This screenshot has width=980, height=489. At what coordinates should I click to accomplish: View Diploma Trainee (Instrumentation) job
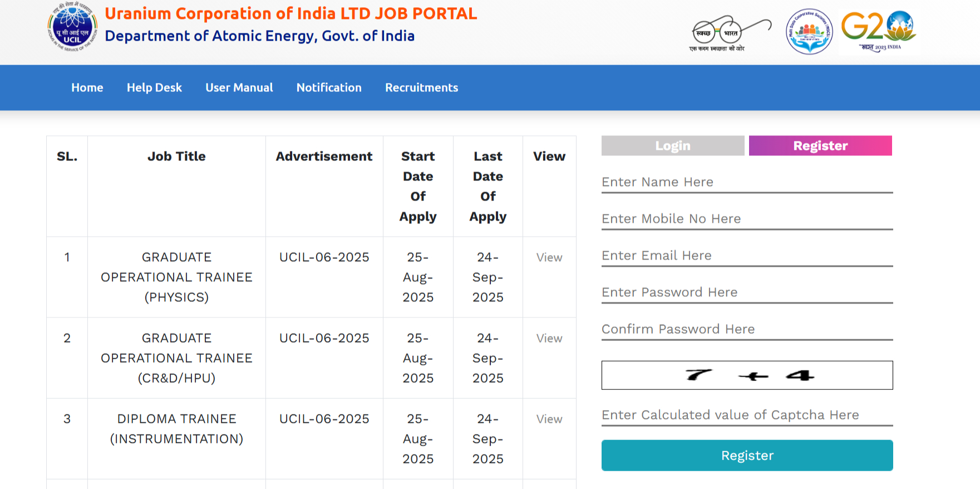[549, 419]
